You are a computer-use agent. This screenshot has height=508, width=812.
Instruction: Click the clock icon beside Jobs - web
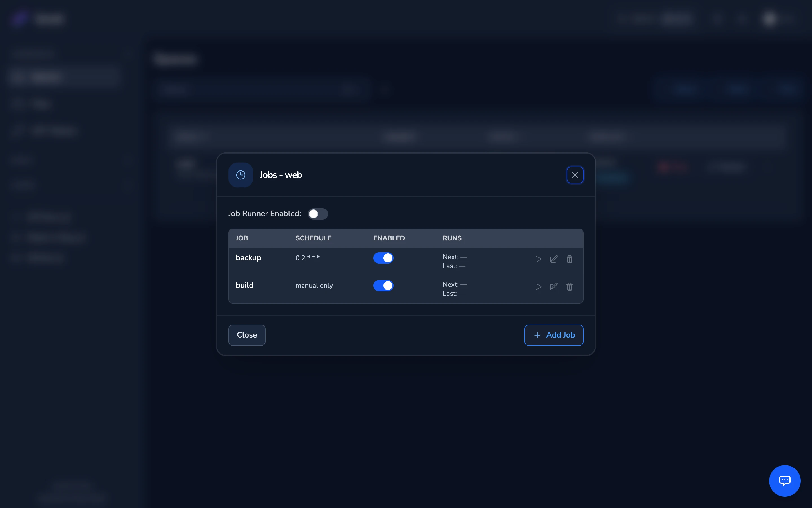[240, 175]
